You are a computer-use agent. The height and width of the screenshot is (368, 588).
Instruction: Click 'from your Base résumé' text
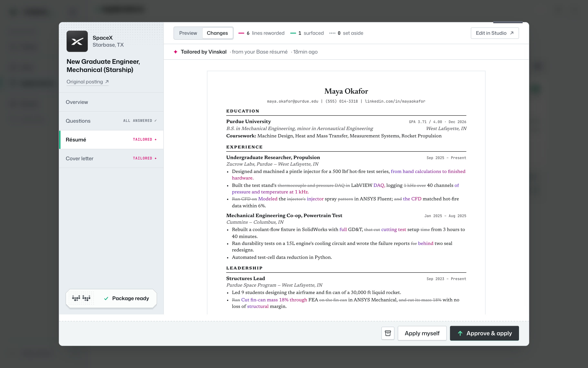pos(259,52)
